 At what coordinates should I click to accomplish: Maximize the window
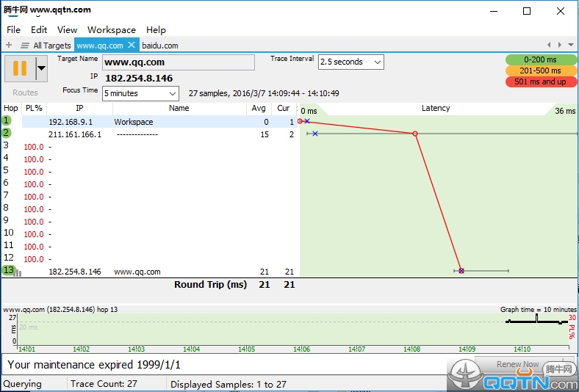click(527, 11)
